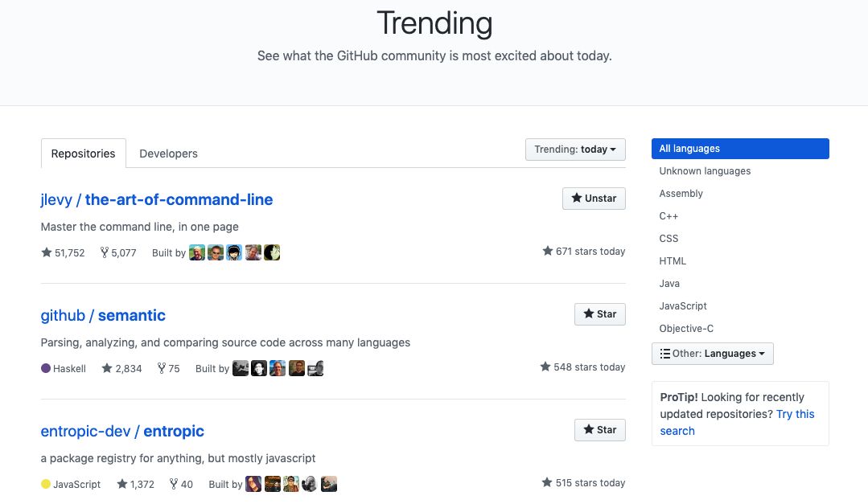Star the entropic-dev/entropic repository

599,430
